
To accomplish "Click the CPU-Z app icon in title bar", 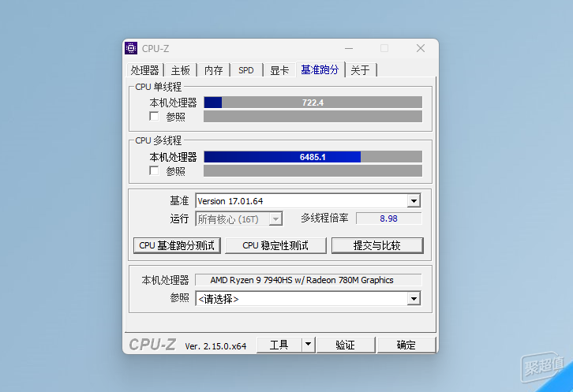I will coord(131,48).
